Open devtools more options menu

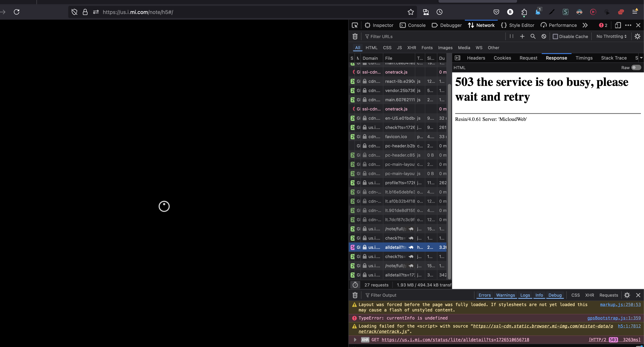pyautogui.click(x=628, y=25)
